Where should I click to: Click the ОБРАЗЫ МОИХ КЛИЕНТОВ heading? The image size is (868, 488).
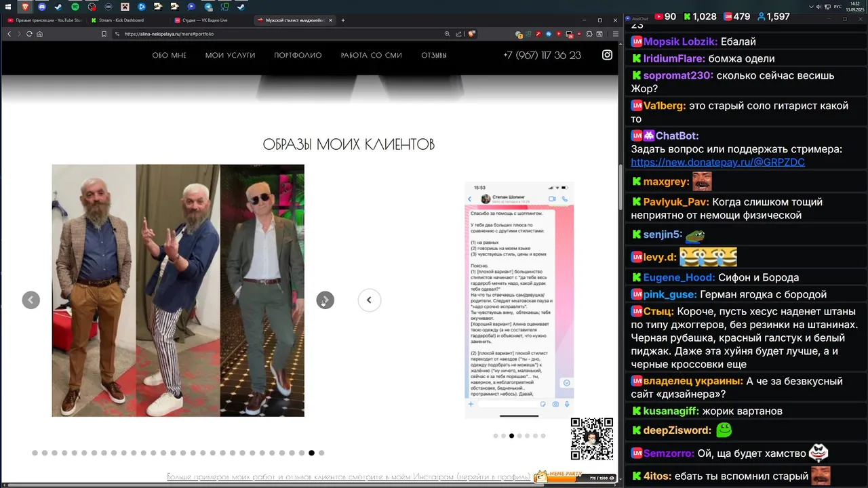click(349, 144)
